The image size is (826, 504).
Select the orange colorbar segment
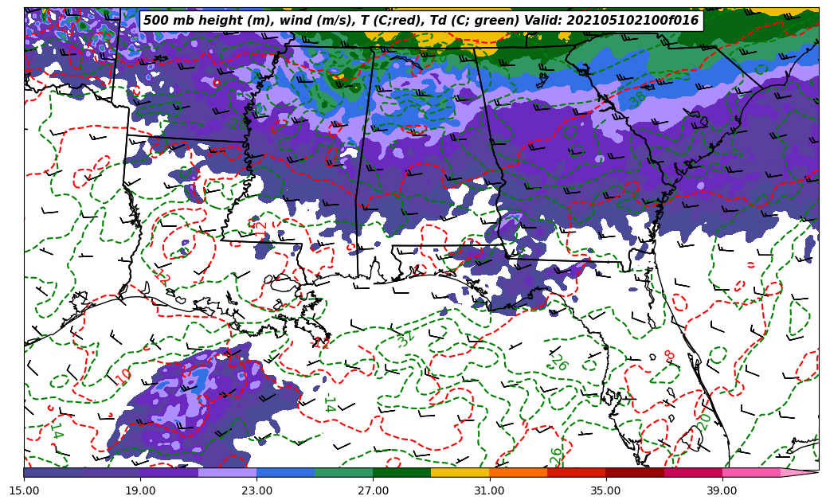click(518, 472)
